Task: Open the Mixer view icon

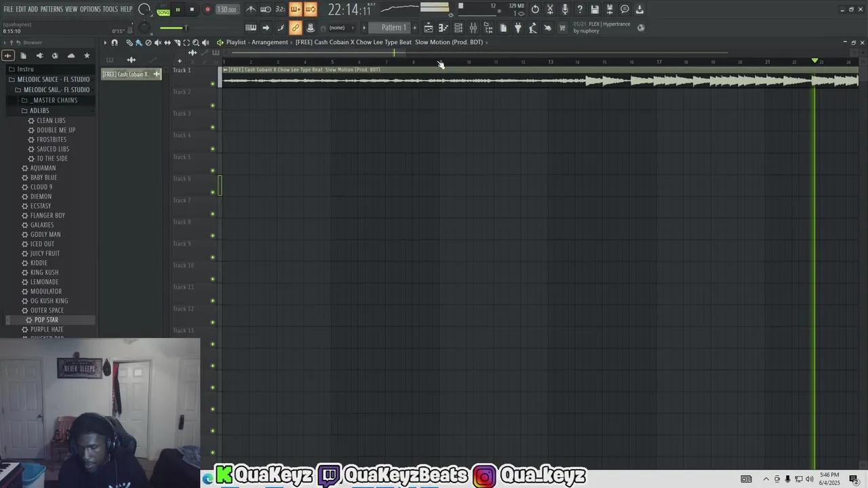Action: (x=473, y=28)
